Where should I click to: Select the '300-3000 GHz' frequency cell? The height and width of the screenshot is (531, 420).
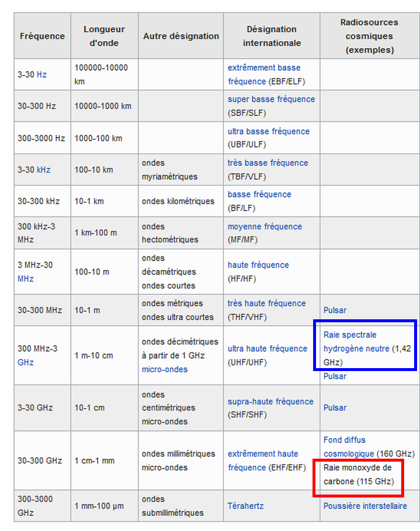tap(42, 506)
